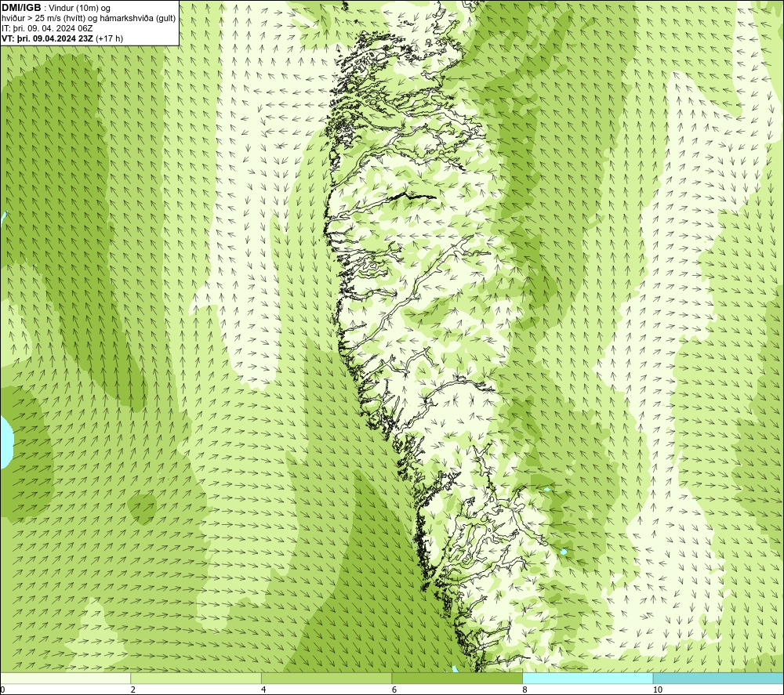Click the legend scale label "4"

tap(263, 690)
